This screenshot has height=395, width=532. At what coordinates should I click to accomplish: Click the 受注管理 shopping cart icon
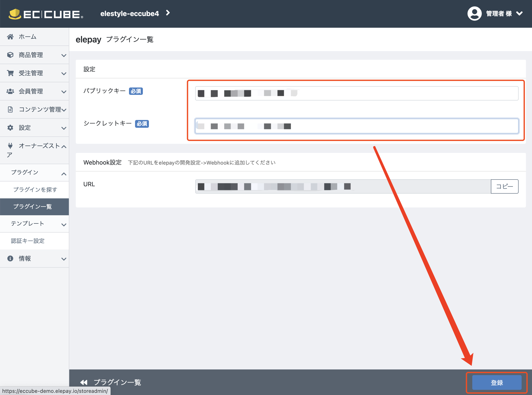point(10,73)
